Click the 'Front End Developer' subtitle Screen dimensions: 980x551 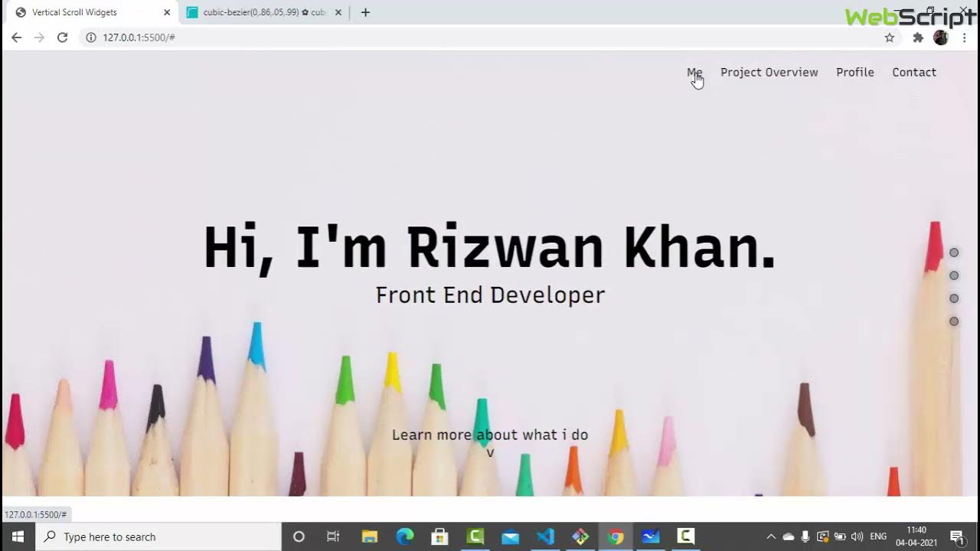click(x=490, y=295)
